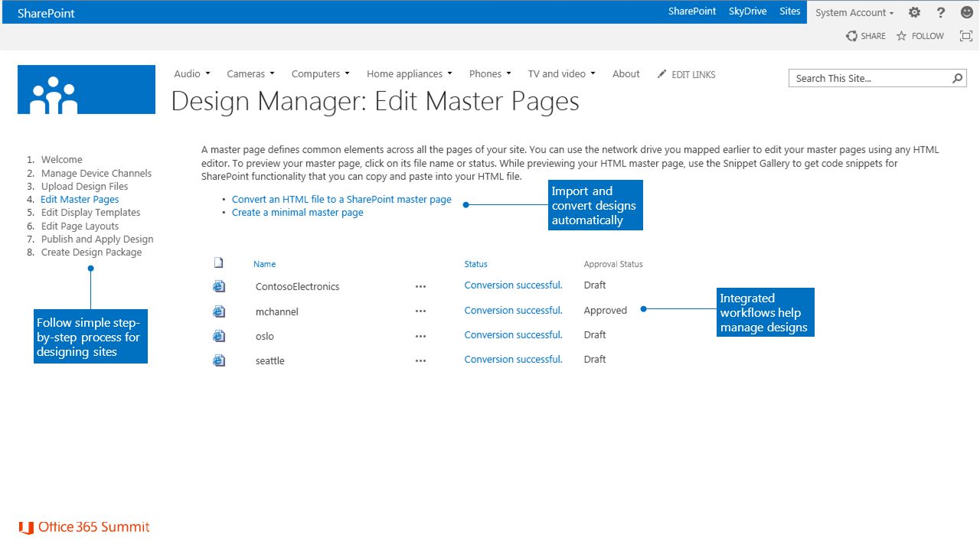Image resolution: width=980 pixels, height=551 pixels.
Task: Click the Share icon
Action: (x=851, y=36)
